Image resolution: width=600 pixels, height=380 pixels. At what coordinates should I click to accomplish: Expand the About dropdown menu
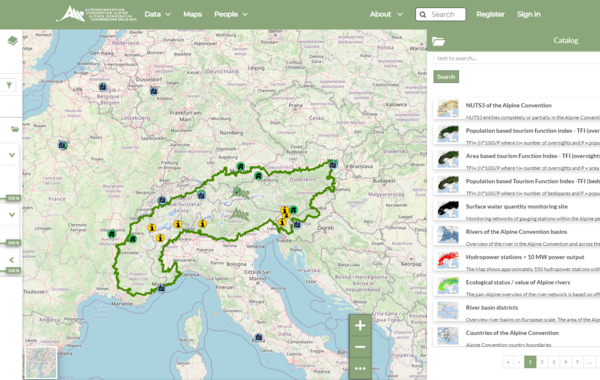pos(386,14)
